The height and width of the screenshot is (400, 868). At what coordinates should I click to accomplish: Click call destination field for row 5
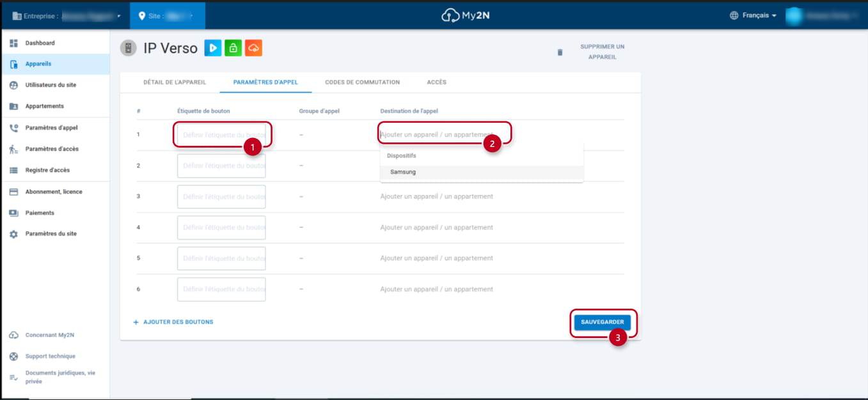[437, 258]
